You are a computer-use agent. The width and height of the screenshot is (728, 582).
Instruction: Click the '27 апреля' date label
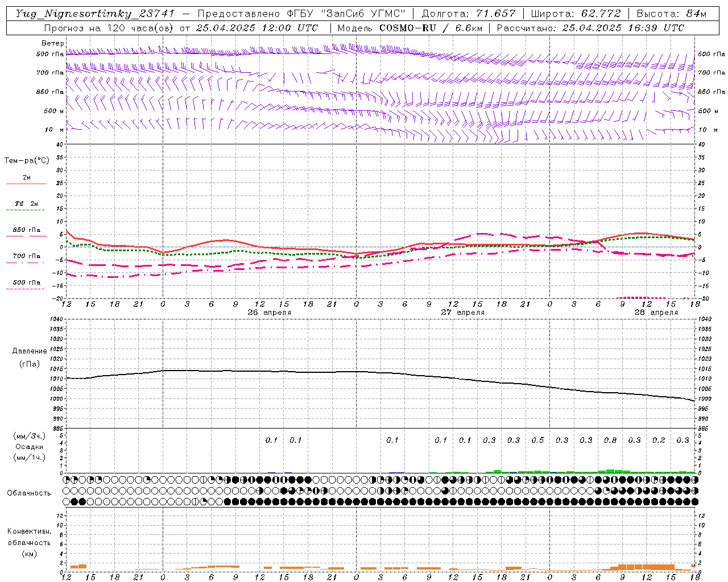pyautogui.click(x=463, y=313)
